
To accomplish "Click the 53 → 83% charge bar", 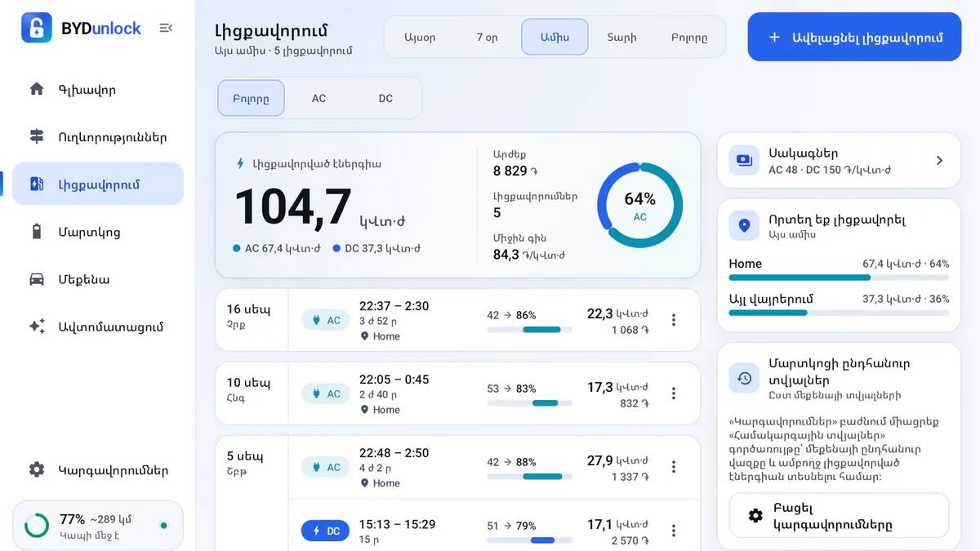I will [529, 402].
